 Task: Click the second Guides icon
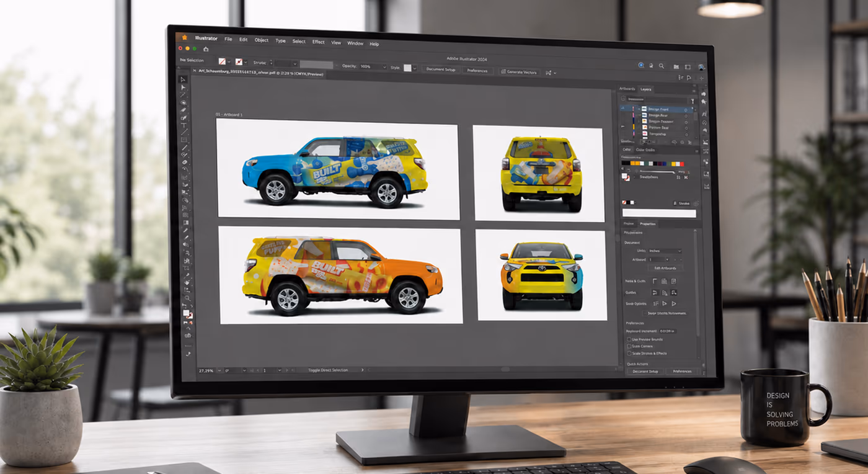pos(664,292)
